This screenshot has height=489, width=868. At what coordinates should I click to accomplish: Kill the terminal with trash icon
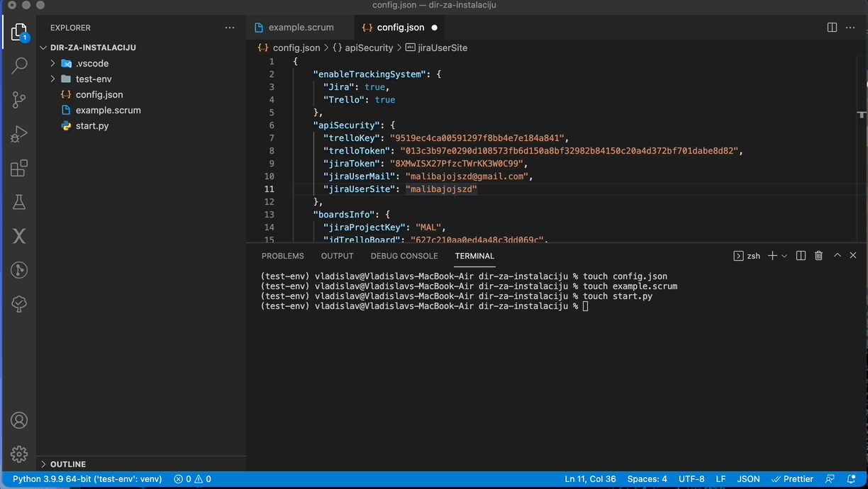[818, 256]
